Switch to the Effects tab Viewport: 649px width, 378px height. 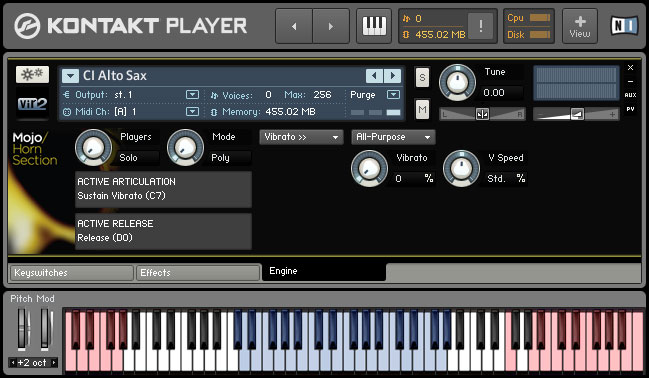(198, 273)
